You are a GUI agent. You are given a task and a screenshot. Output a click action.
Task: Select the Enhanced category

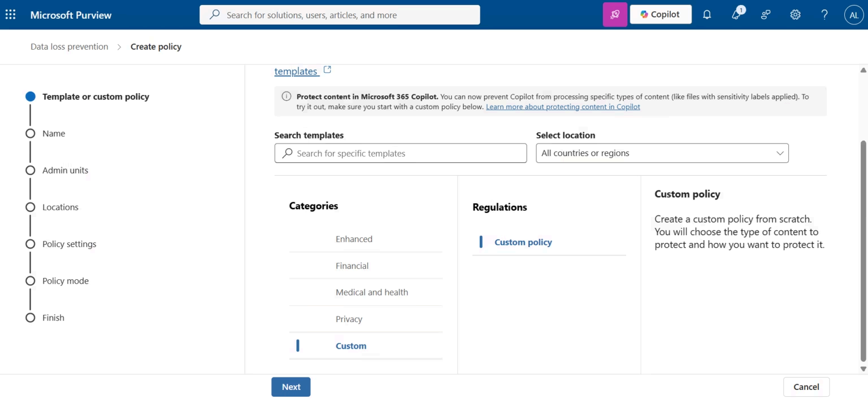click(x=366, y=239)
